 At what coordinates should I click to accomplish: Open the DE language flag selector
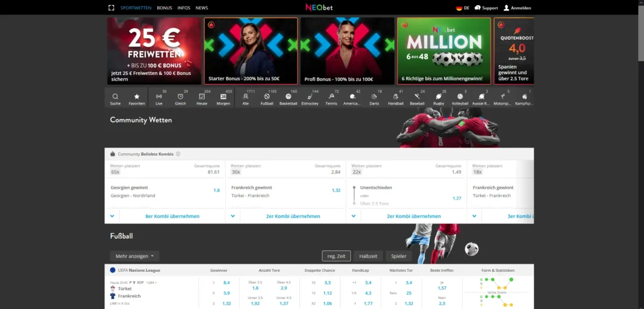tap(462, 8)
